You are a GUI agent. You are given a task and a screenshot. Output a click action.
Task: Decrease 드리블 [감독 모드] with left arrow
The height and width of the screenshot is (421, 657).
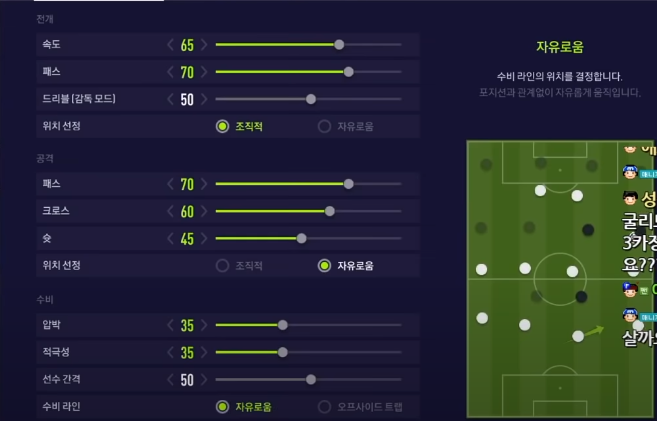[170, 99]
